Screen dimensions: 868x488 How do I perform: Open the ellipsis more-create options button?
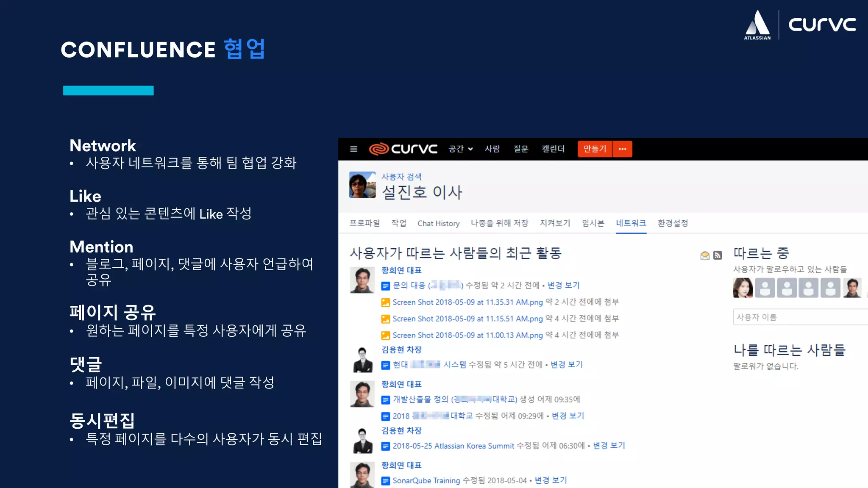pyautogui.click(x=622, y=149)
